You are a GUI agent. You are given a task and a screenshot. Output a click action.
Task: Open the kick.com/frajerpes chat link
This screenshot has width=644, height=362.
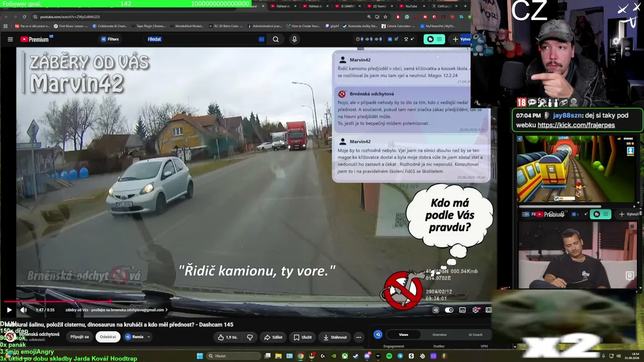[x=576, y=125]
